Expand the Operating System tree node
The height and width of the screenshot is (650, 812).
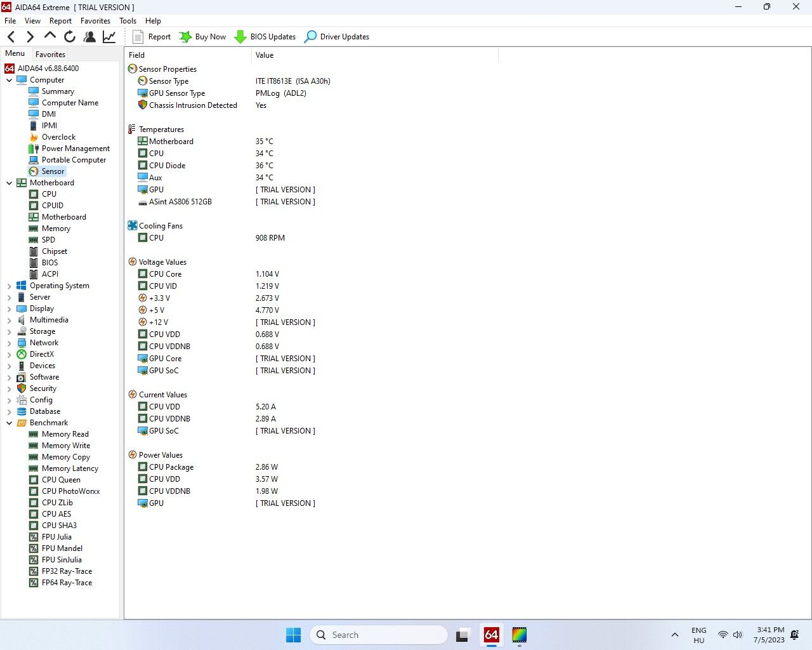point(9,286)
